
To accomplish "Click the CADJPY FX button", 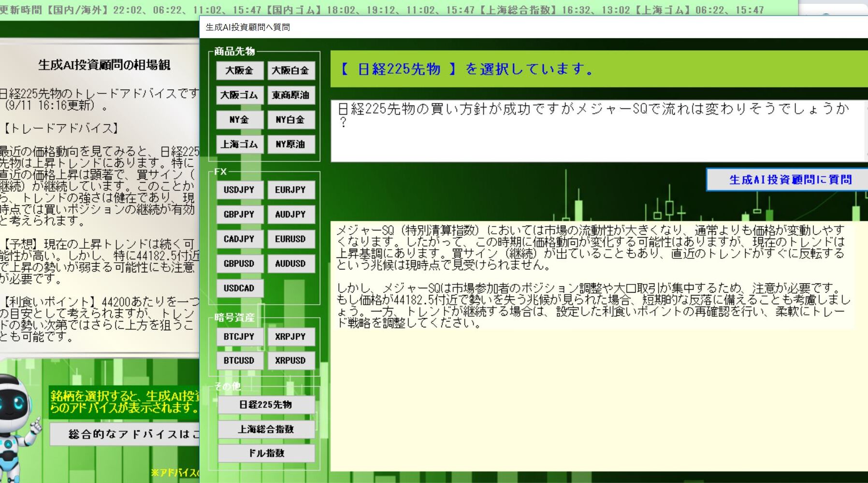I will (x=240, y=239).
